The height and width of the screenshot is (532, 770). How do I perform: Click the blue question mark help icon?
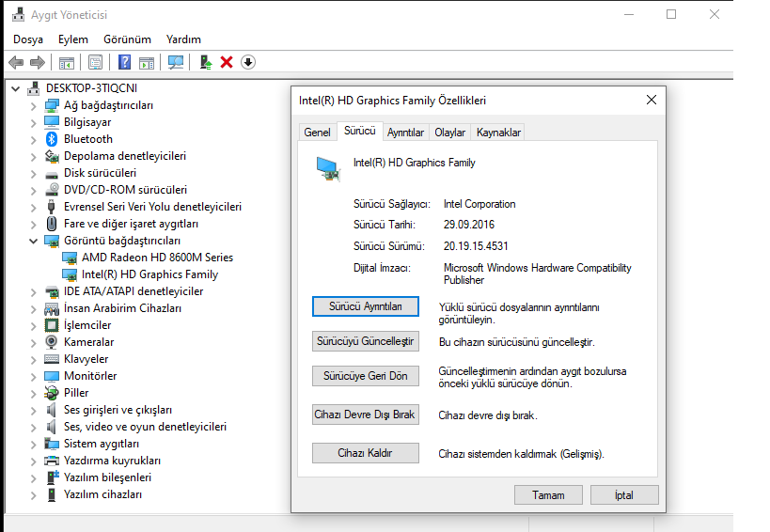click(124, 62)
